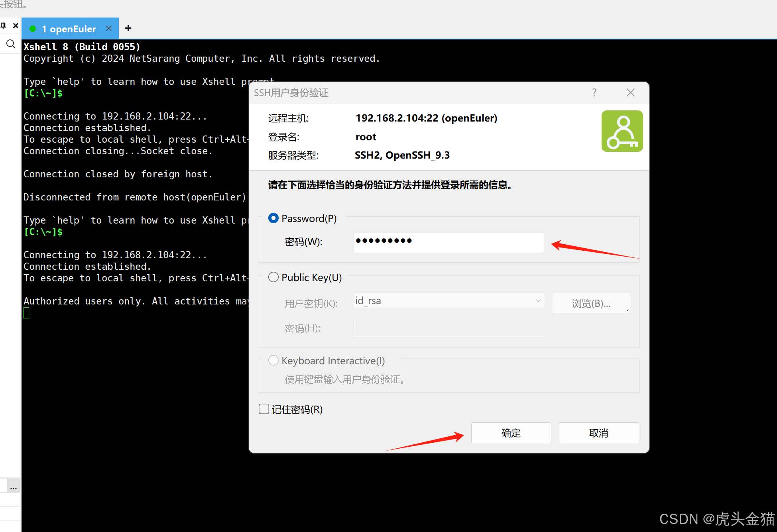The height and width of the screenshot is (532, 777).
Task: Click the Authorized users only terminal line
Action: pyautogui.click(x=136, y=301)
